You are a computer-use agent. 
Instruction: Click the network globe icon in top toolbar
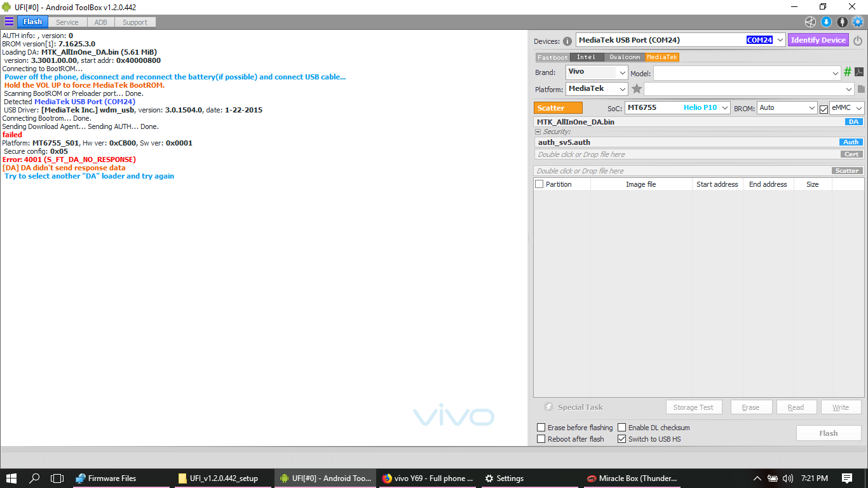[810, 22]
